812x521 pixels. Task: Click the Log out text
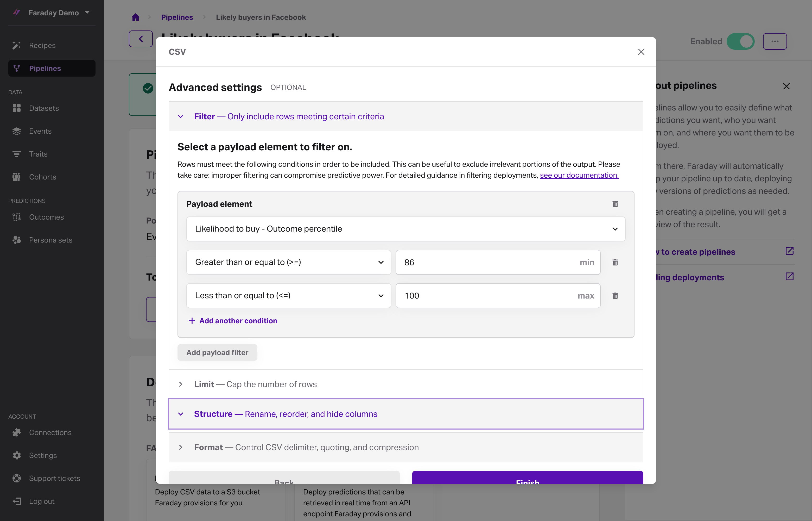click(x=42, y=501)
